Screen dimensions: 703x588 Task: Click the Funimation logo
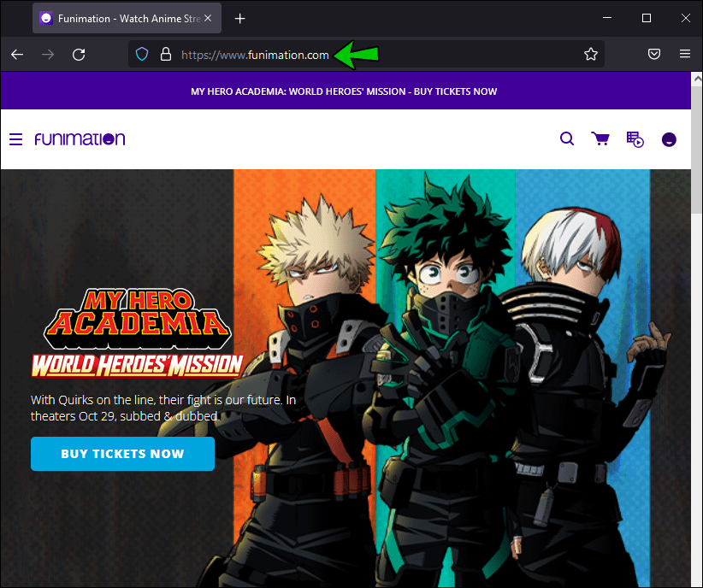(x=80, y=138)
